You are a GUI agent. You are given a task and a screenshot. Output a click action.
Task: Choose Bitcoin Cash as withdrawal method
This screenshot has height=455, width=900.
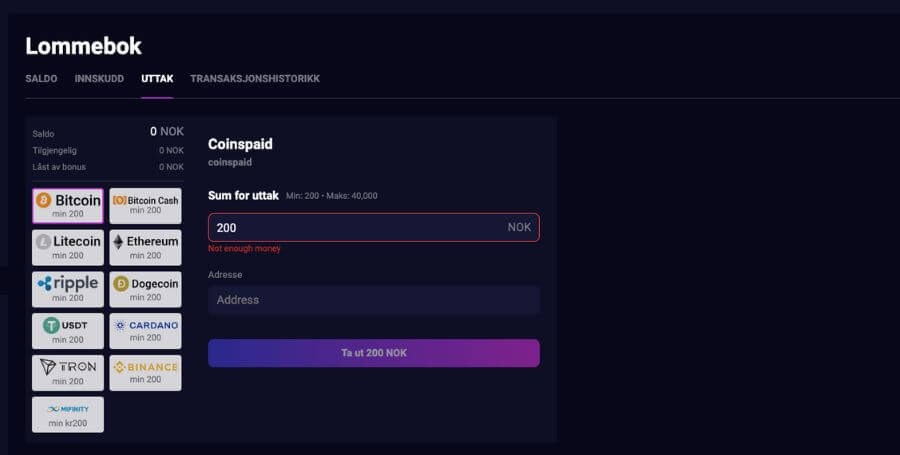pos(145,205)
